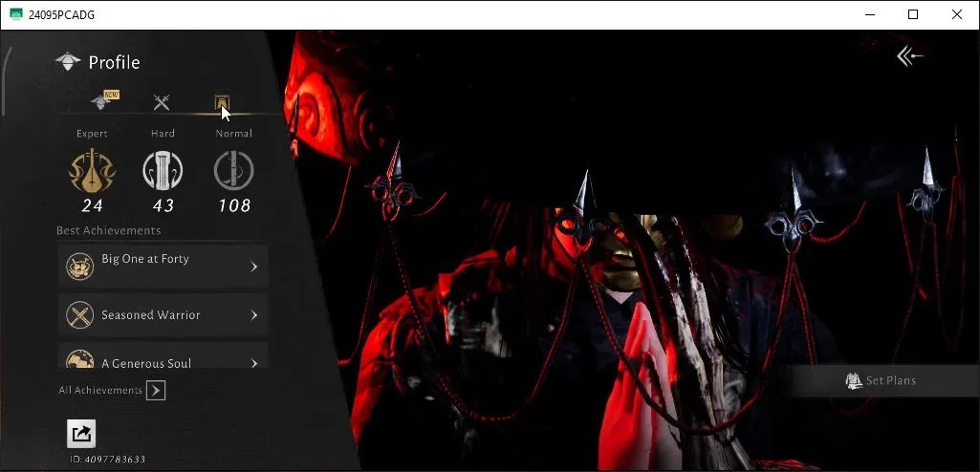Click the Seasoned Warrior crossed blades icon
Image resolution: width=980 pixels, height=472 pixels.
point(80,315)
